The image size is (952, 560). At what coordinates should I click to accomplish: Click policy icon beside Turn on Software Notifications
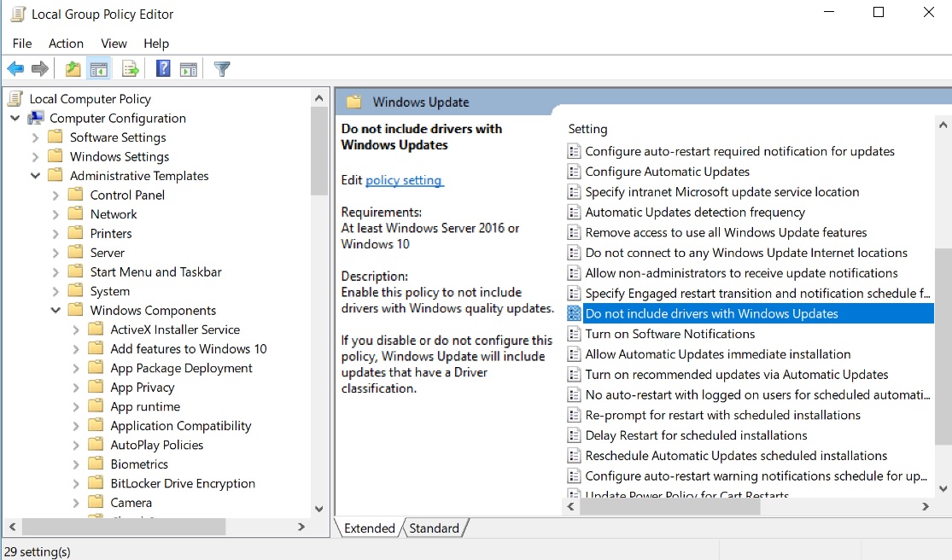(x=574, y=334)
